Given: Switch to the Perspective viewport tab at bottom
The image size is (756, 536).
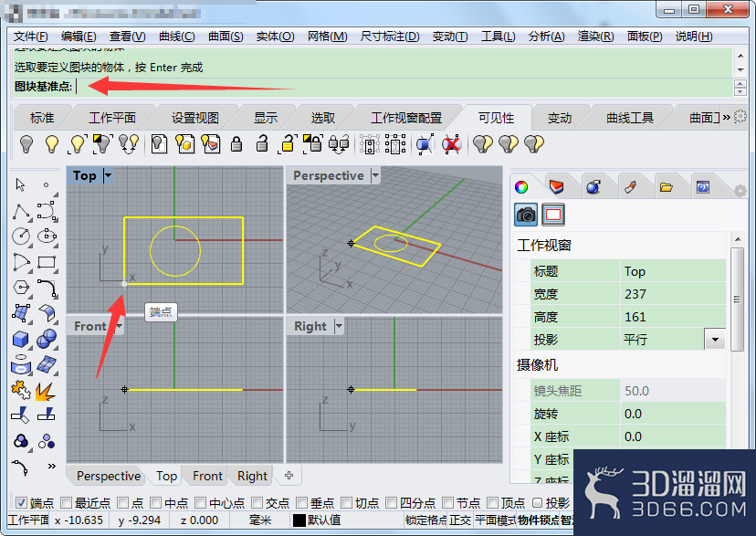Looking at the screenshot, I should point(109,476).
